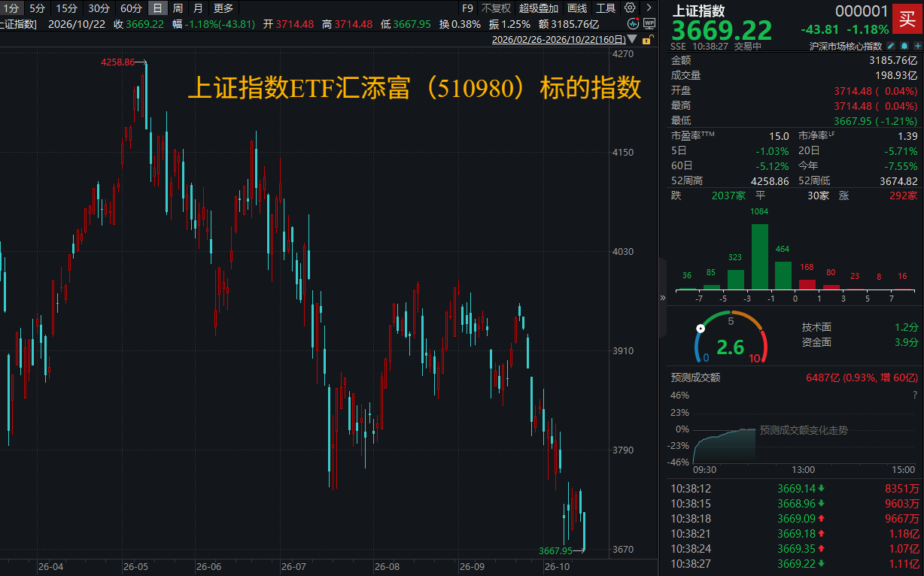Viewport: 924px width, 576px height.
Task: Click the 3667.95 low price marker
Action: tap(555, 550)
